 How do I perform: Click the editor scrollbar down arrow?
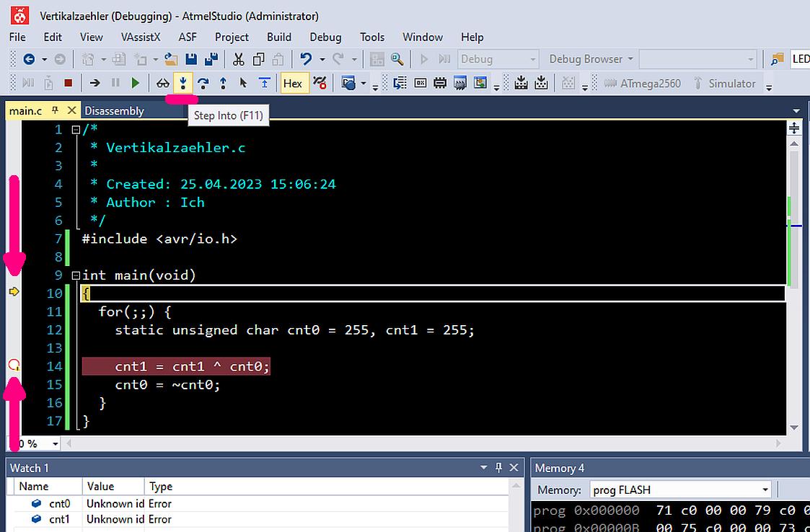tap(794, 427)
